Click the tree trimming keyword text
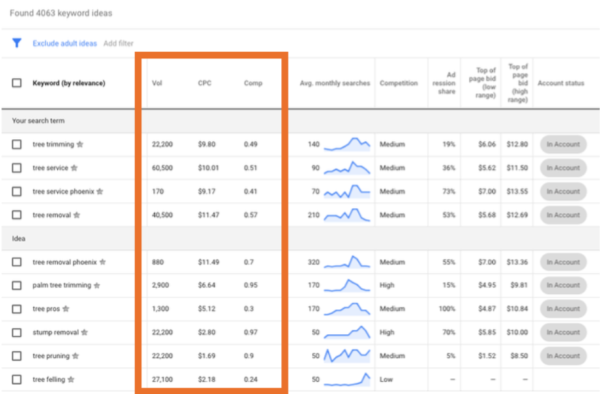This screenshot has width=600, height=394. click(x=53, y=144)
